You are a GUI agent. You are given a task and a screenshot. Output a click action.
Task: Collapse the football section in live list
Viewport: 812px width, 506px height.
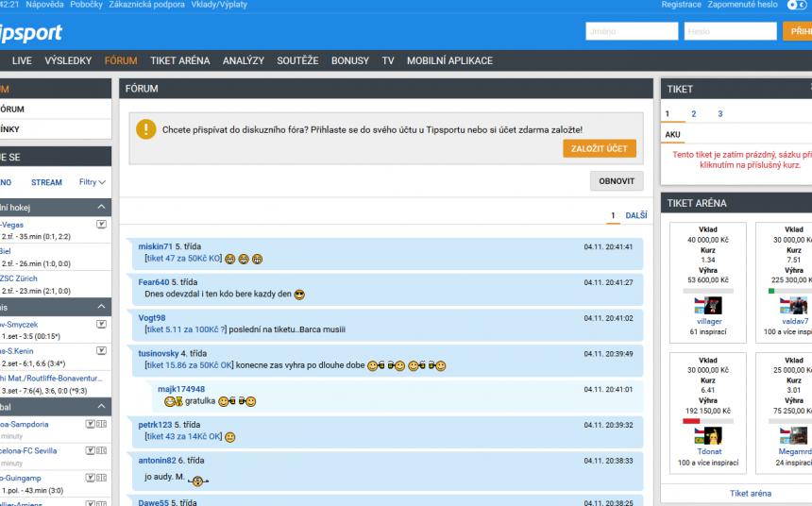102,407
